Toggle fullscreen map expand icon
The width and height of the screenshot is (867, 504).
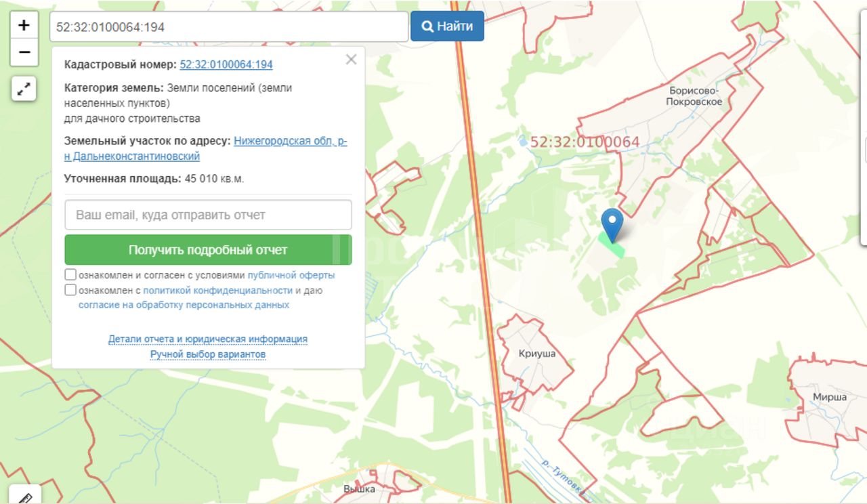click(24, 89)
